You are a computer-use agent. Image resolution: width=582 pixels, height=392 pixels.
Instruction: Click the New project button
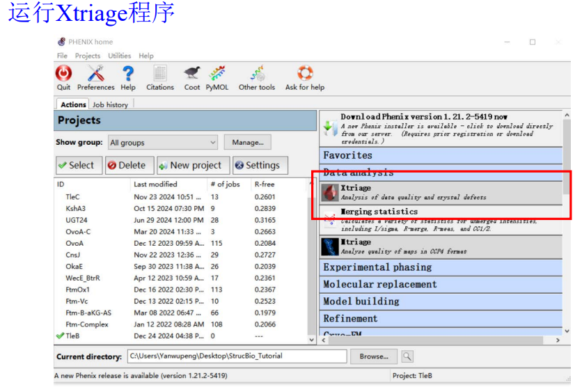194,165
